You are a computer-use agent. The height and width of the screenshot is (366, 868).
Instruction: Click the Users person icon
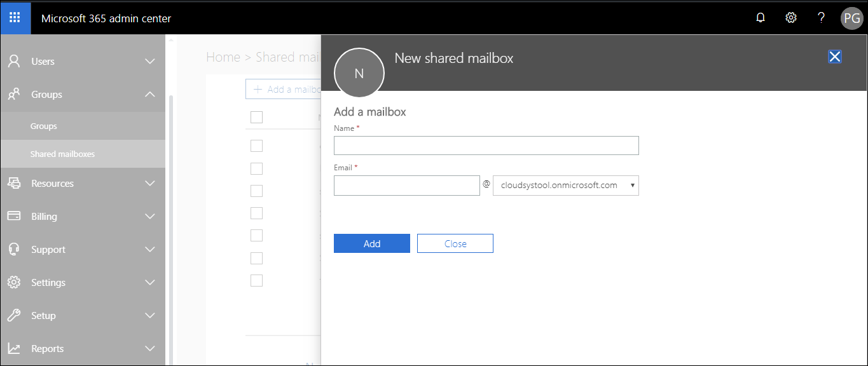13,61
